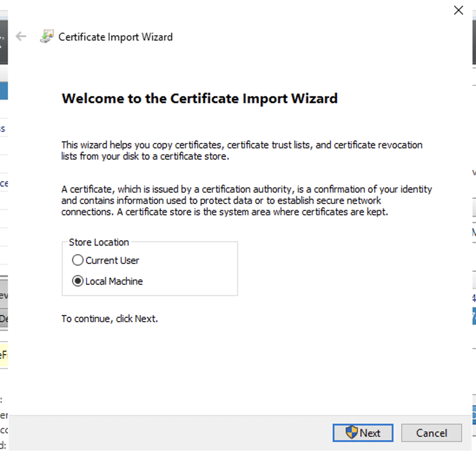Close the Certificate Import Wizard with the X

click(x=458, y=10)
